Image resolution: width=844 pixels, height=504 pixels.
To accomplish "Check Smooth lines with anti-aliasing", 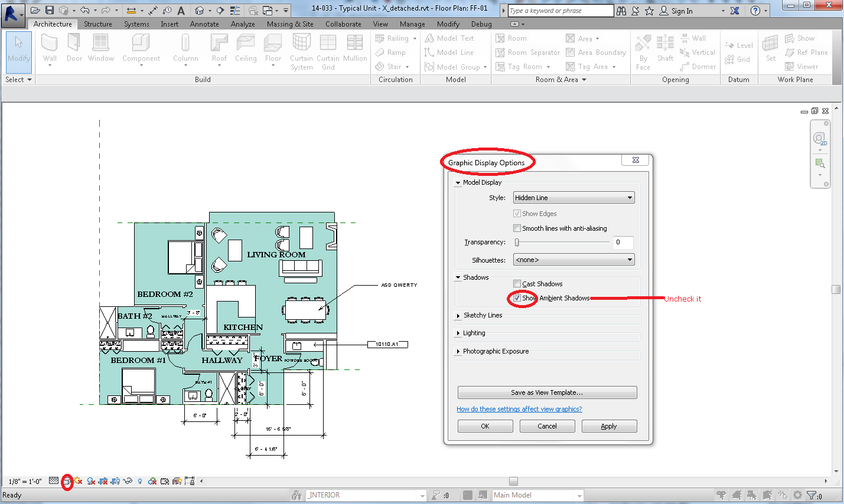I will [517, 228].
